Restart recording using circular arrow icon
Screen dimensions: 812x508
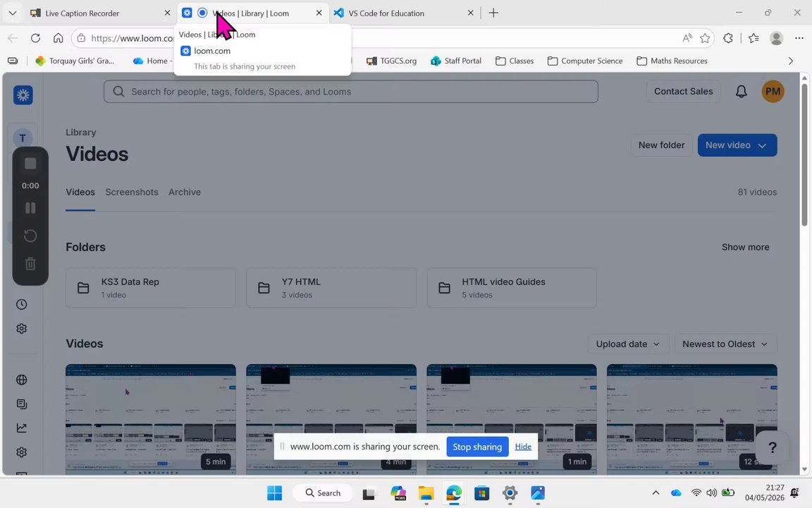tap(30, 236)
